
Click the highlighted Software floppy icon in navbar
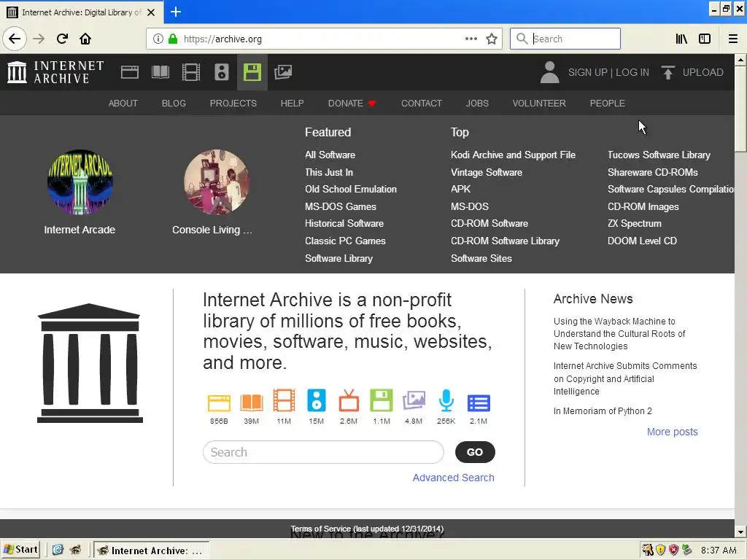[252, 72]
